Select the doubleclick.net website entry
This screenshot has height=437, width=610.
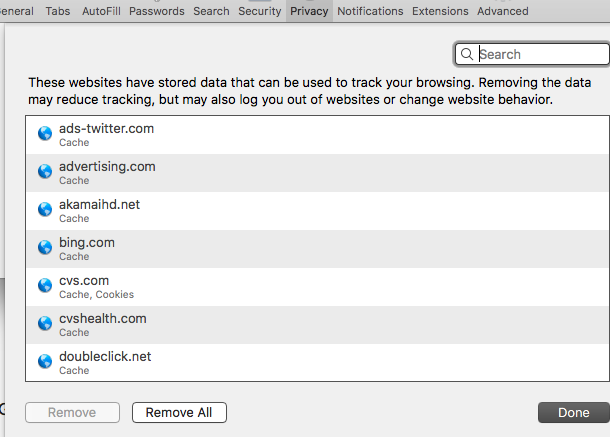(300, 362)
